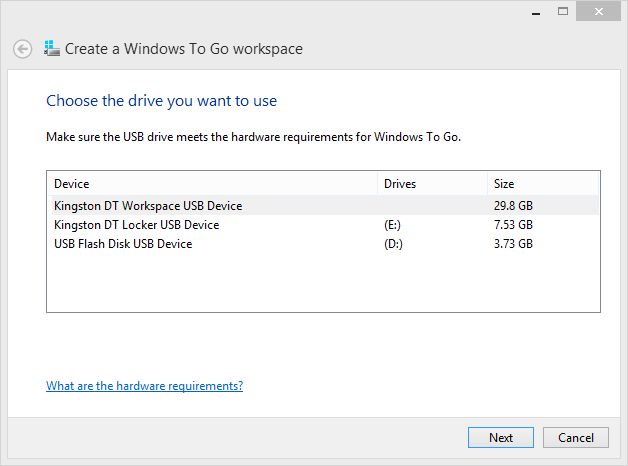Select Kingston DT Locker USB Device
Image resolution: width=628 pixels, height=466 pixels.
coord(325,225)
